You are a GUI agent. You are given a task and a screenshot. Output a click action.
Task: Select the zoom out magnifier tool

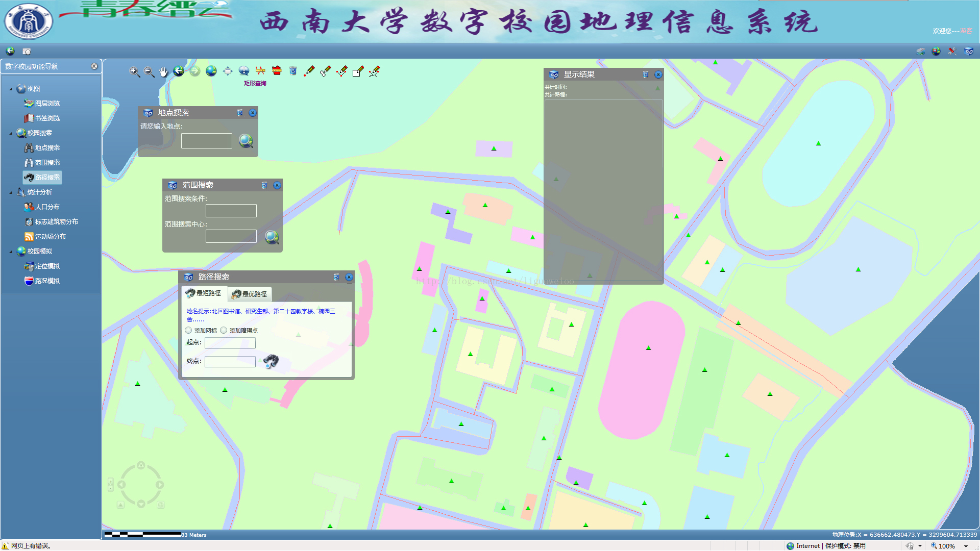tap(149, 71)
